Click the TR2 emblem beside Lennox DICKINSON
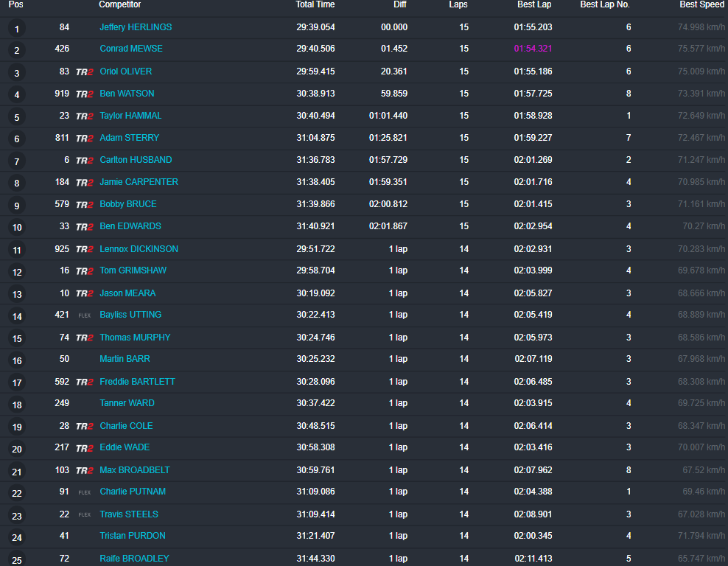 (x=85, y=248)
